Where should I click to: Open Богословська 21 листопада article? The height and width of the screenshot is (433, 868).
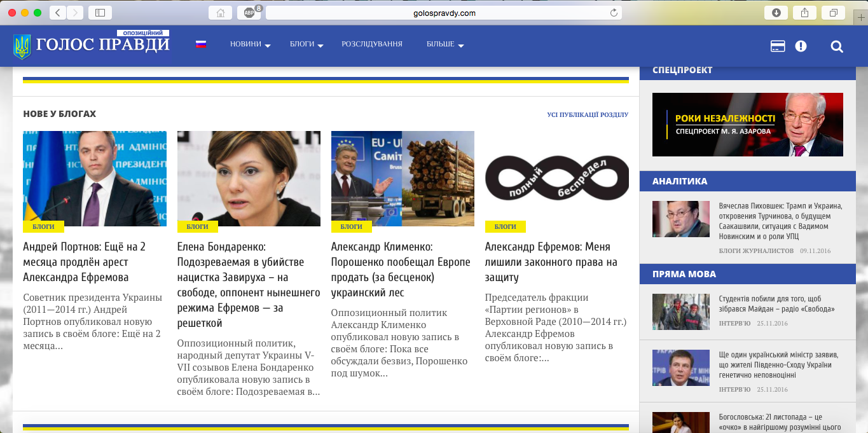click(780, 422)
